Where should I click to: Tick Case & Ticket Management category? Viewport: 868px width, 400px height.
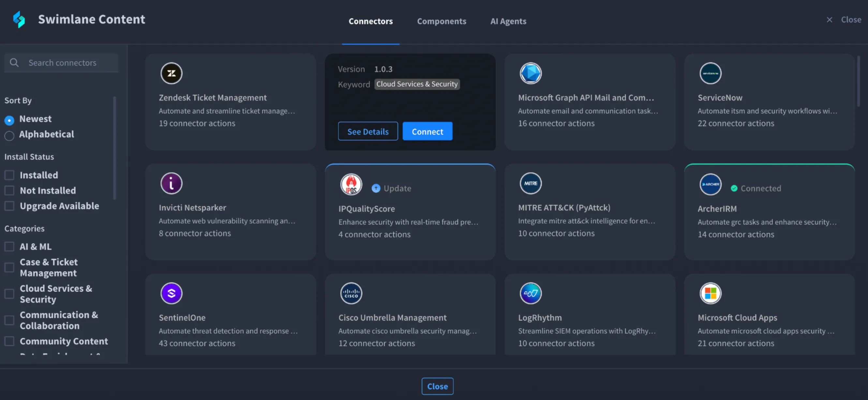point(9,267)
